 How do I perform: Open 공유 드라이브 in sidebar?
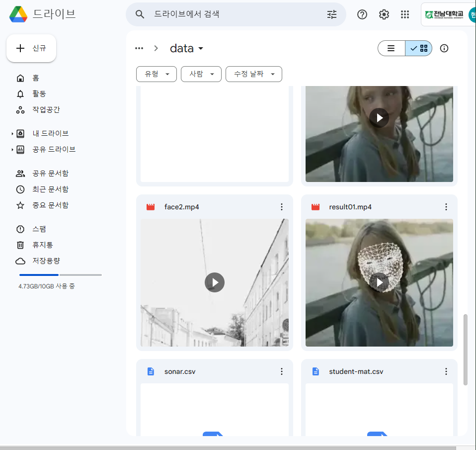coord(54,150)
